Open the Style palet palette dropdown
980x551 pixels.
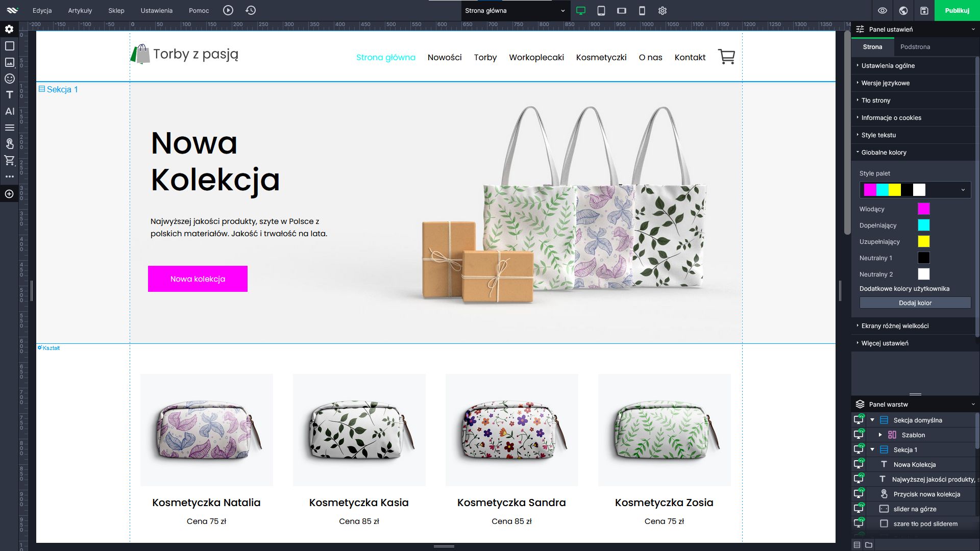pos(915,190)
